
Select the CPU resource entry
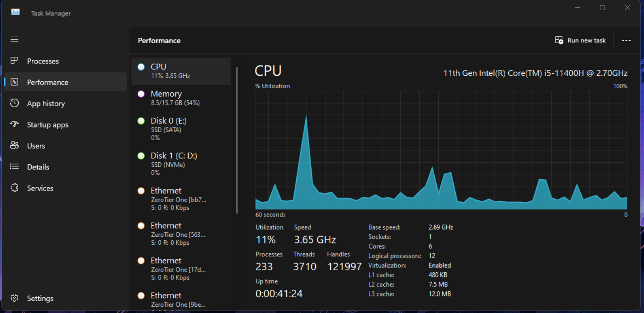pyautogui.click(x=181, y=71)
